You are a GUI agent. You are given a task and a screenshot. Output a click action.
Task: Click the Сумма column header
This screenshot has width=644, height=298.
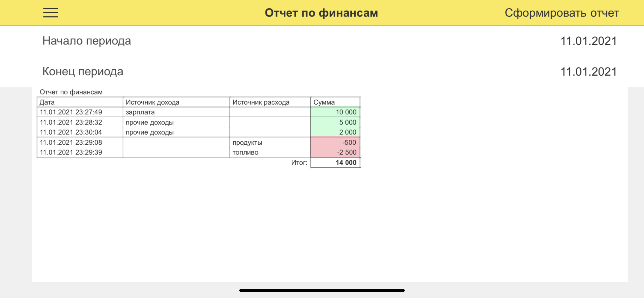tap(335, 102)
